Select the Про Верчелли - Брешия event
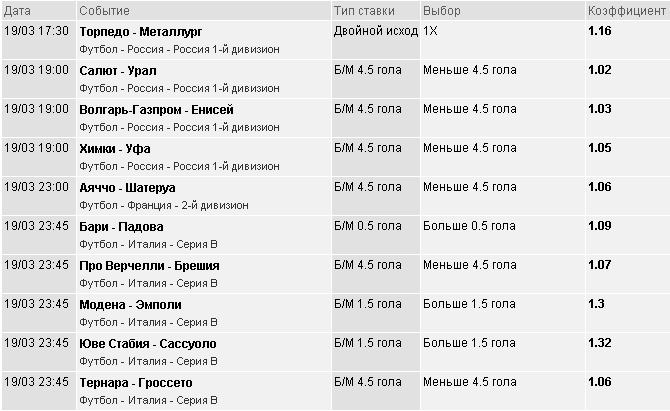 pyautogui.click(x=149, y=265)
